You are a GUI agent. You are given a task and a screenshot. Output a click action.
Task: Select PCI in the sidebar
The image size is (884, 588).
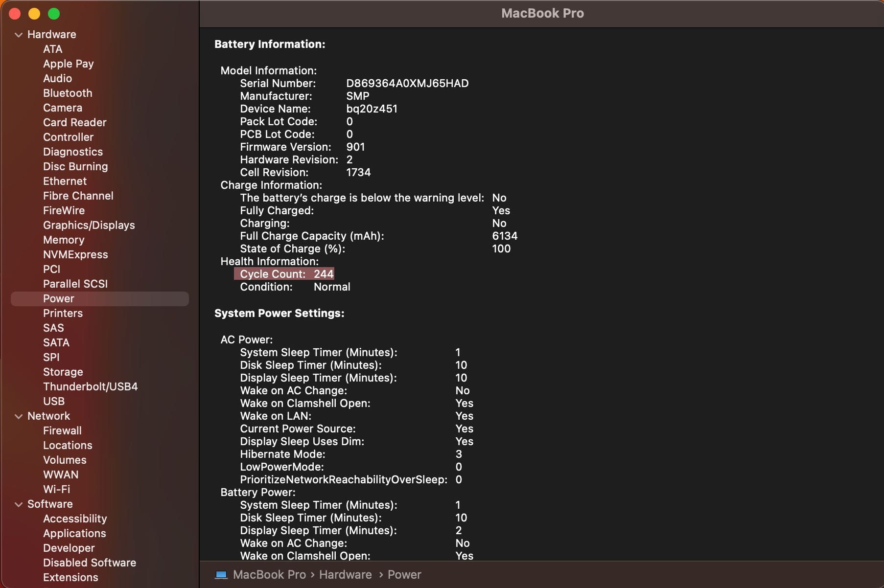pyautogui.click(x=51, y=269)
